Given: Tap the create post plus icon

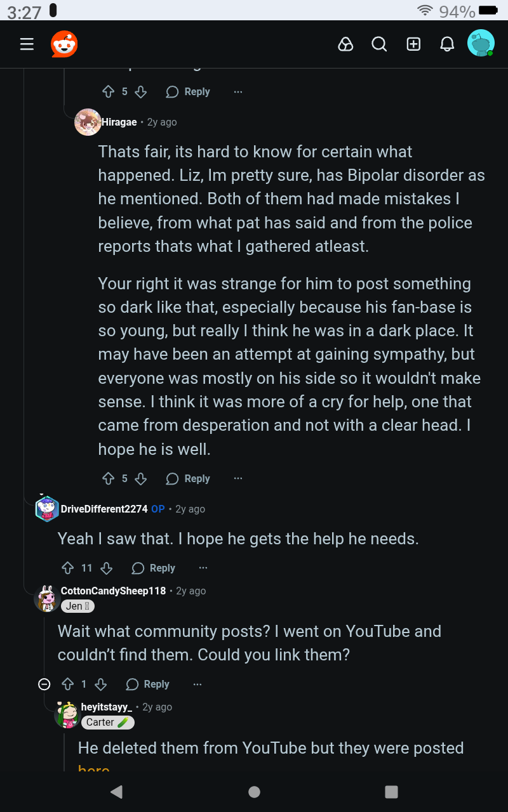Looking at the screenshot, I should point(413,44).
